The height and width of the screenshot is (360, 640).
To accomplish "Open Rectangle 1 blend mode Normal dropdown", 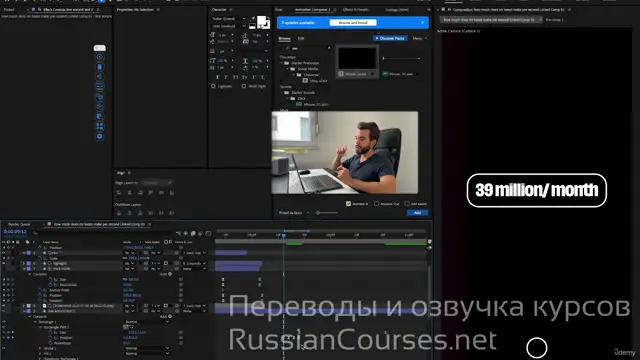I will [x=147, y=322].
